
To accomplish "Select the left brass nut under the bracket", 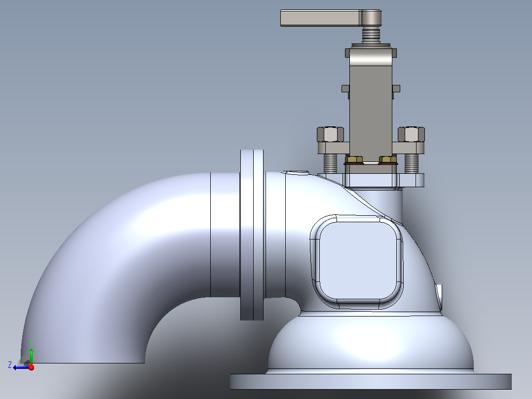I will (x=354, y=160).
